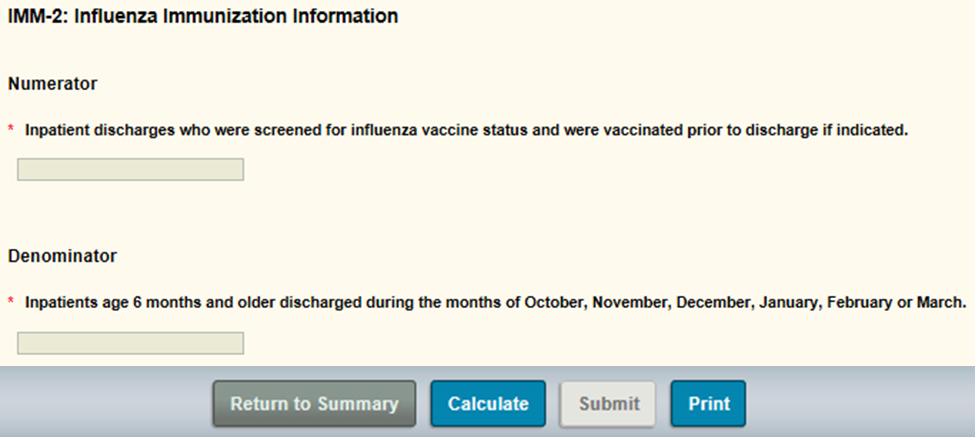The width and height of the screenshot is (975, 437).
Task: Click the IMM-2 Influenza Immunization Information heading
Action: pyautogui.click(x=203, y=16)
